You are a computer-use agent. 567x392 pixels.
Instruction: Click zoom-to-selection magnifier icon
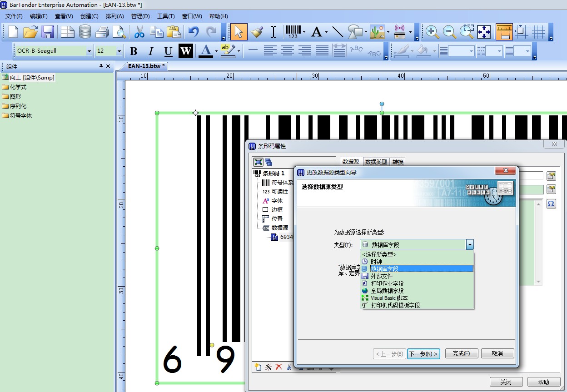(467, 32)
